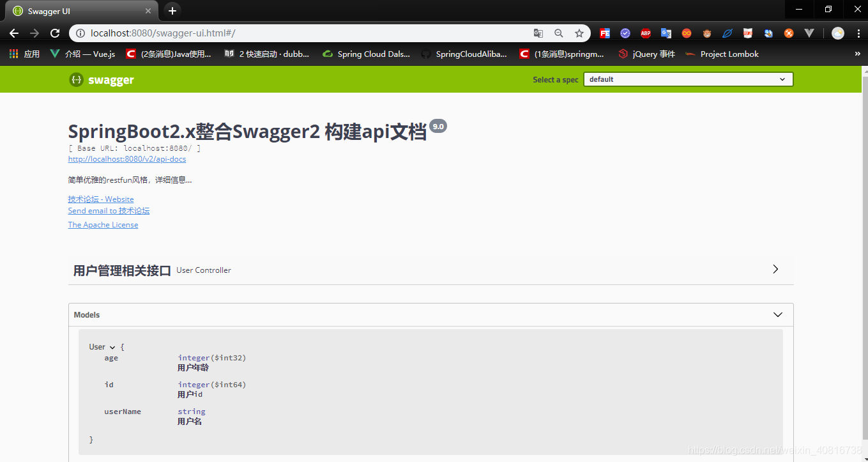Open the Vue.js introduction bookmark

tap(82, 54)
